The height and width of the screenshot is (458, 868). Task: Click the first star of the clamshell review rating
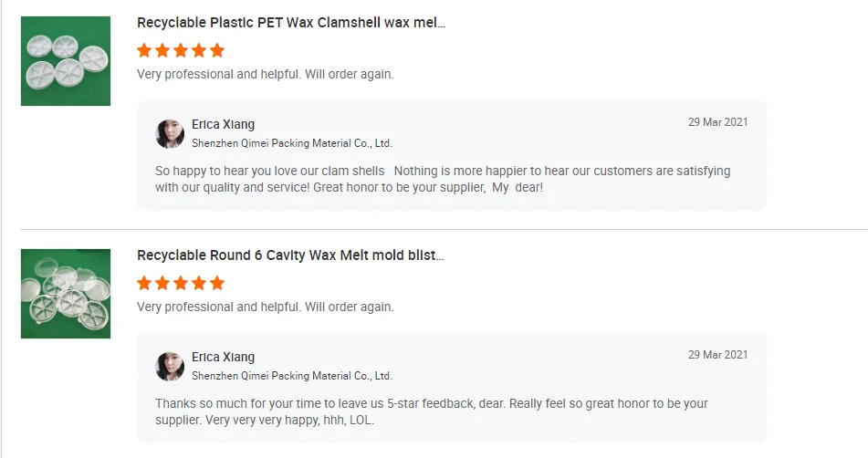144,50
